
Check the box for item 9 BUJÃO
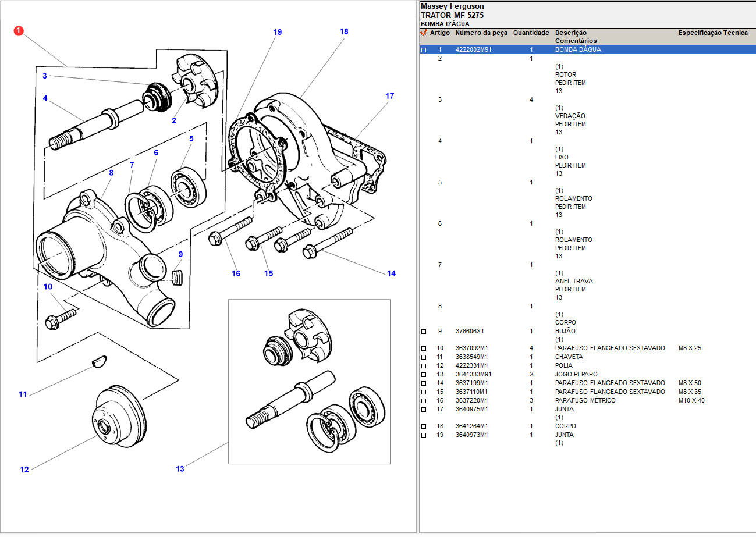coord(424,332)
